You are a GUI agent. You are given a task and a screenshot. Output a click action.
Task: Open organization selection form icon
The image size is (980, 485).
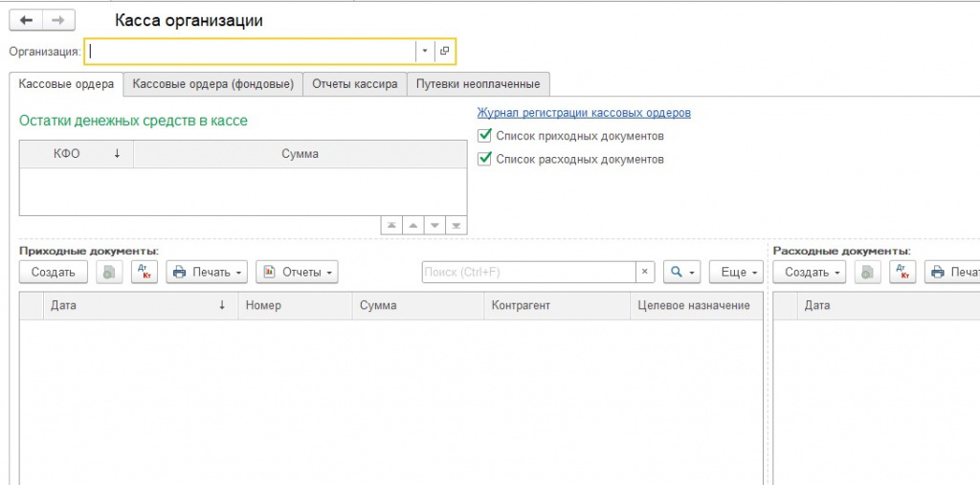click(x=444, y=52)
